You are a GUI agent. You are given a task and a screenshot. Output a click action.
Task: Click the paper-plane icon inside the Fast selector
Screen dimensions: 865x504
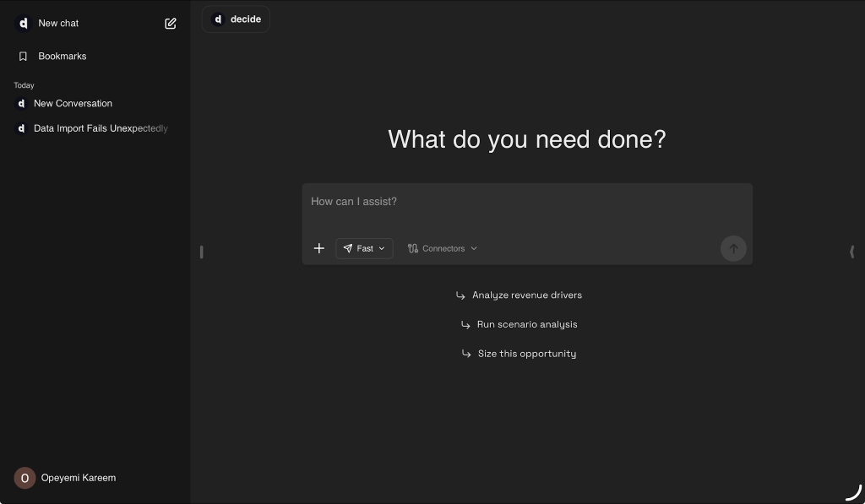(x=348, y=248)
